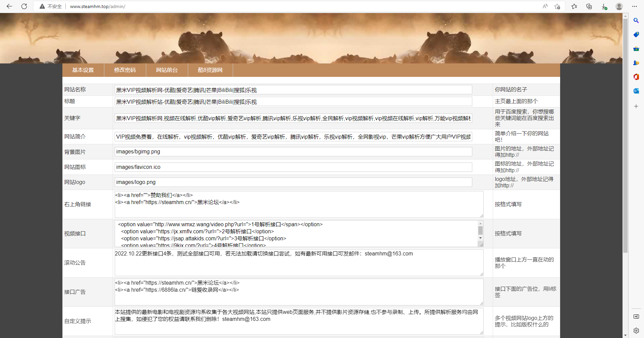
Task: Open browser collections
Action: [x=589, y=6]
